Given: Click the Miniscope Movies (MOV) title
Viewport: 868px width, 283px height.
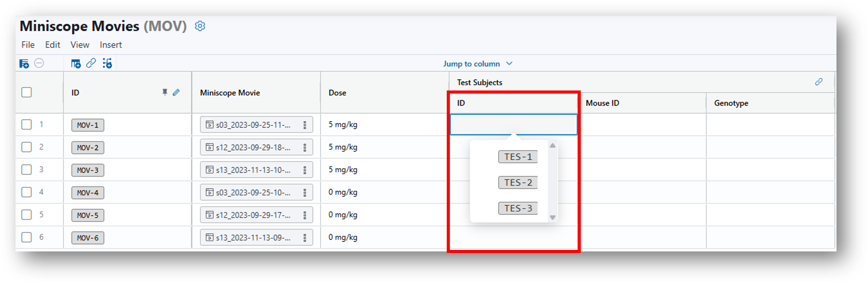Looking at the screenshot, I should (x=103, y=26).
